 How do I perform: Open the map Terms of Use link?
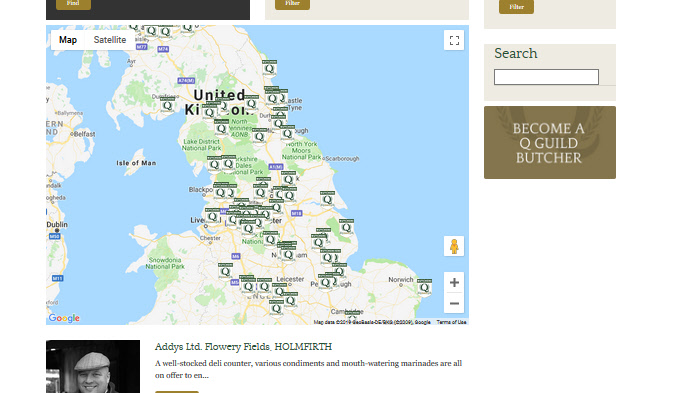451,322
